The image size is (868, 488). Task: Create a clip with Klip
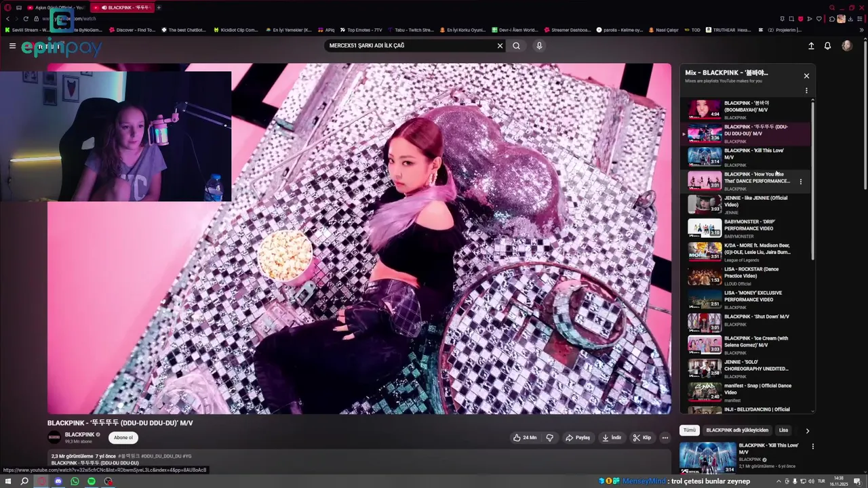[642, 438]
